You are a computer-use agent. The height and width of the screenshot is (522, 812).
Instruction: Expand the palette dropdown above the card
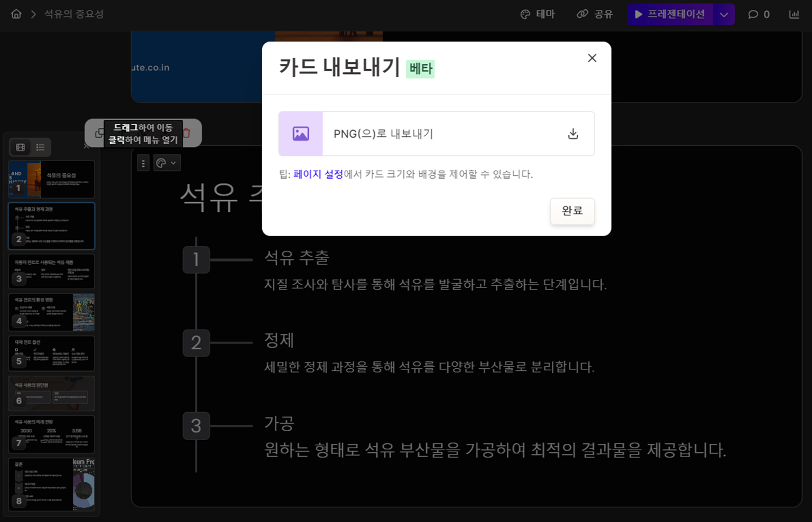pyautogui.click(x=174, y=162)
